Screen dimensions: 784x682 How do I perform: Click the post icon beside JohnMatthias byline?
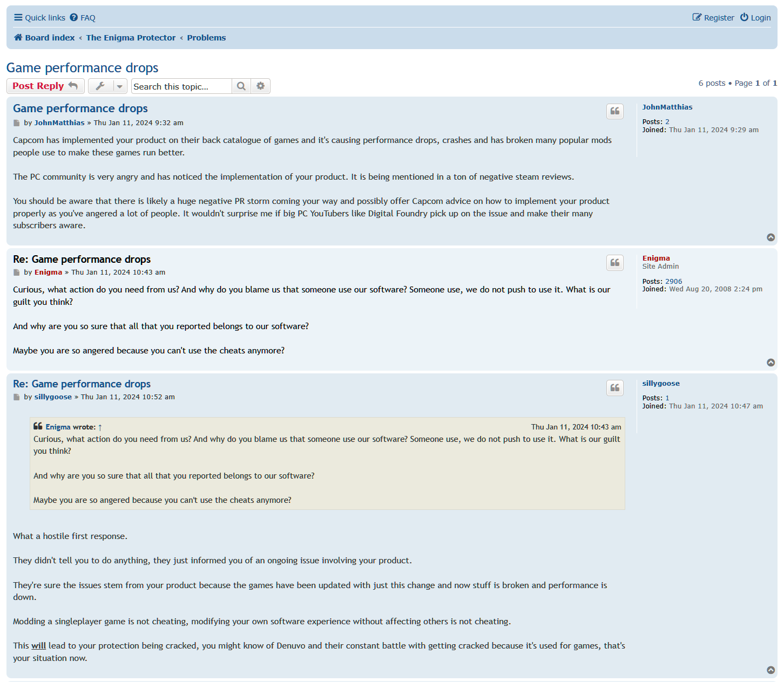click(17, 123)
